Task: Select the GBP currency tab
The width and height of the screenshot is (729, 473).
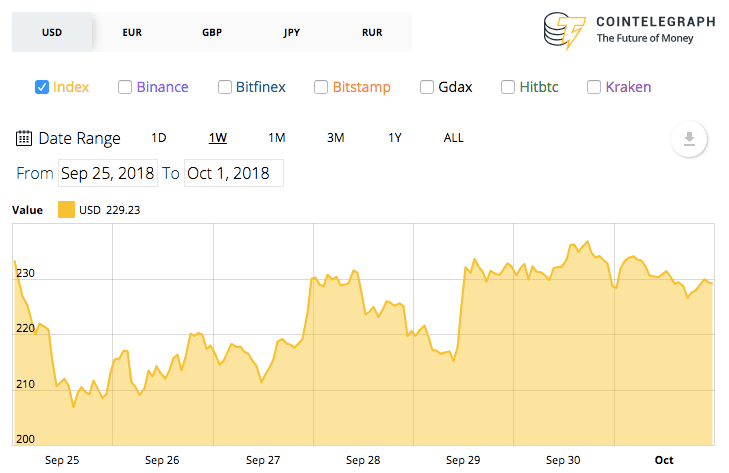Action: [212, 32]
